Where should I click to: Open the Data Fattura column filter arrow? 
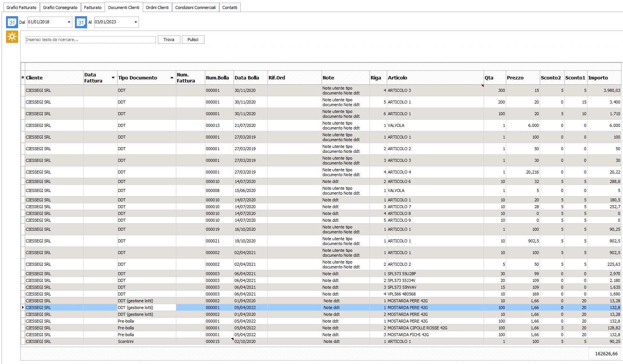113,78
